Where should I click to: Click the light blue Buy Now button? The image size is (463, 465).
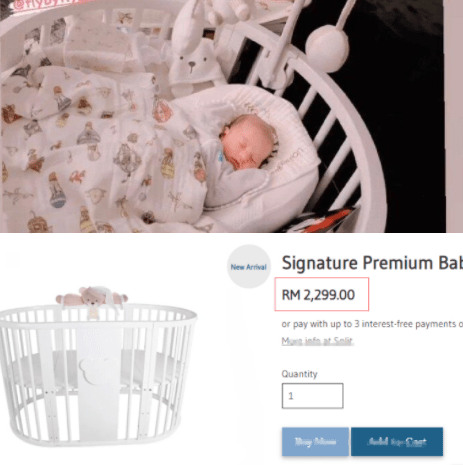(x=315, y=441)
